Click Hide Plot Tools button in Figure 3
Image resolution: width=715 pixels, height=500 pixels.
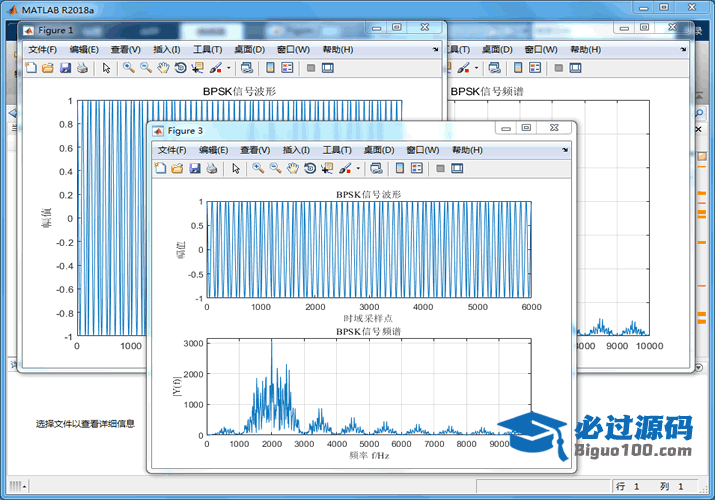(440, 169)
